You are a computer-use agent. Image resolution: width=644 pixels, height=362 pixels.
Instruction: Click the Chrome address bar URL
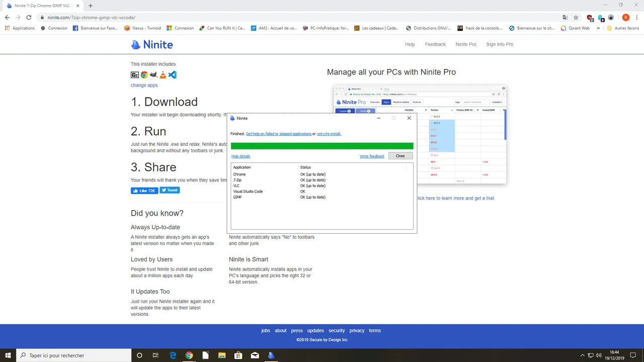(x=92, y=17)
